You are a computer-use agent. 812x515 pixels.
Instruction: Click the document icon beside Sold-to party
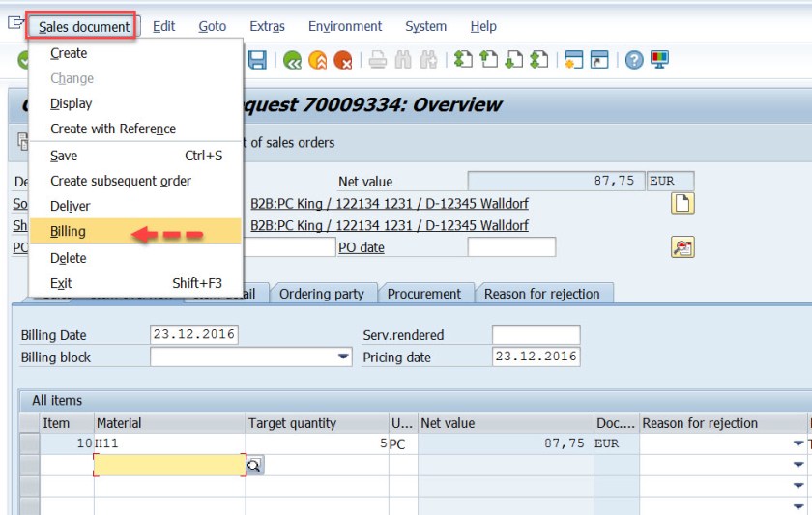pos(682,204)
